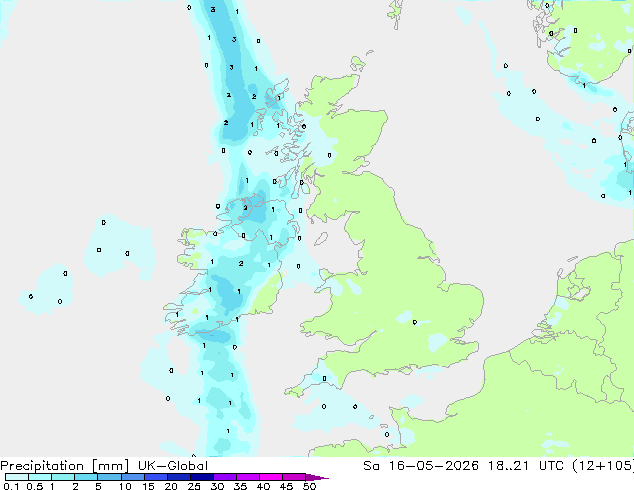
Task: Click the 0.1–0.5 mm palest legend swatch
Action: pyautogui.click(x=17, y=477)
